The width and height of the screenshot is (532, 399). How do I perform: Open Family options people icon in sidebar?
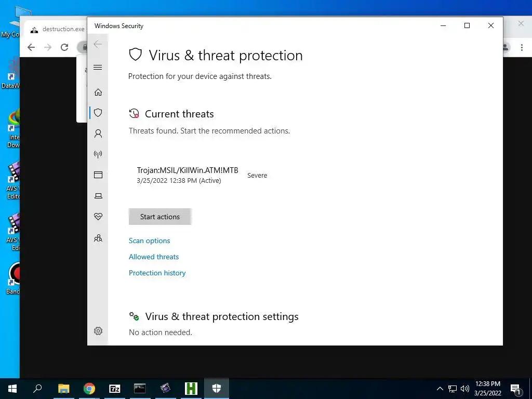click(98, 238)
